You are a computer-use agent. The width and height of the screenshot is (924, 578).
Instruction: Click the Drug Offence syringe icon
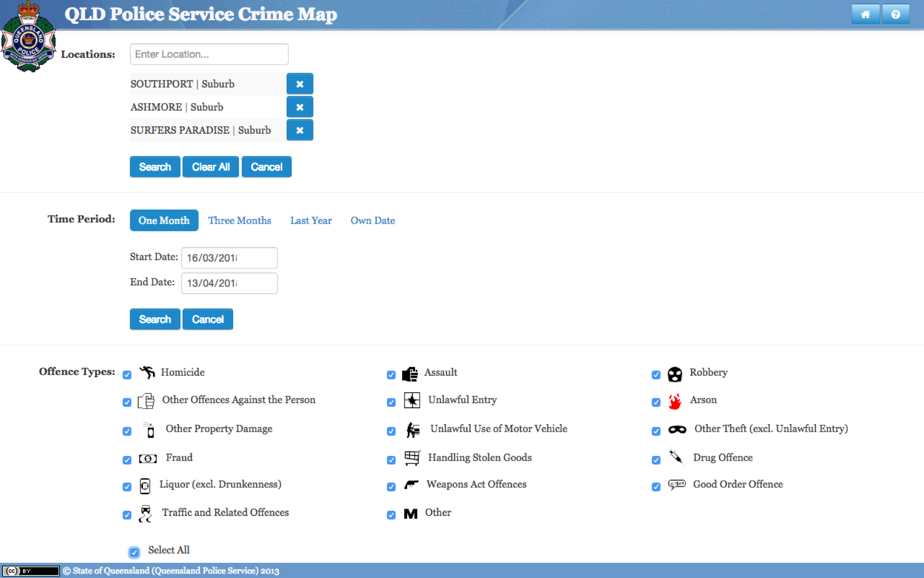(676, 457)
